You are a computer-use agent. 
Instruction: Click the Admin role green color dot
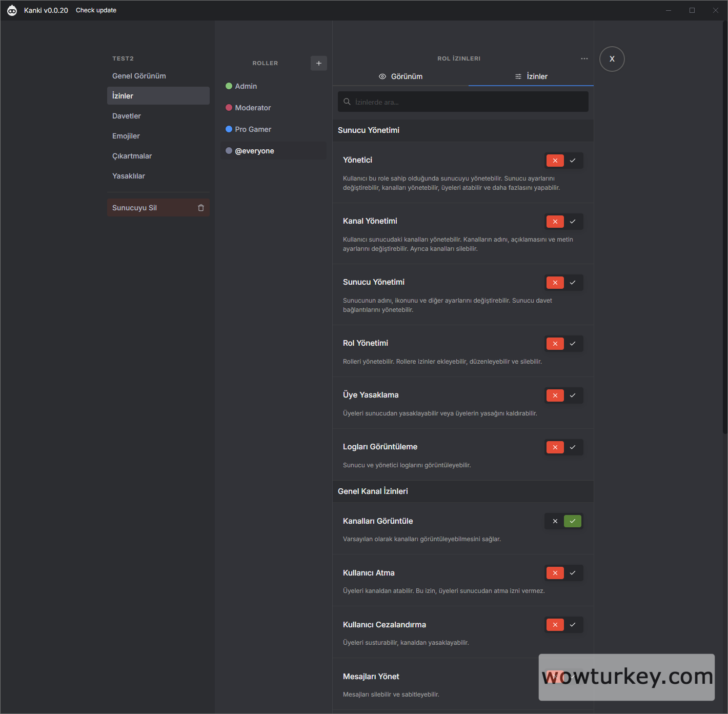tap(229, 86)
